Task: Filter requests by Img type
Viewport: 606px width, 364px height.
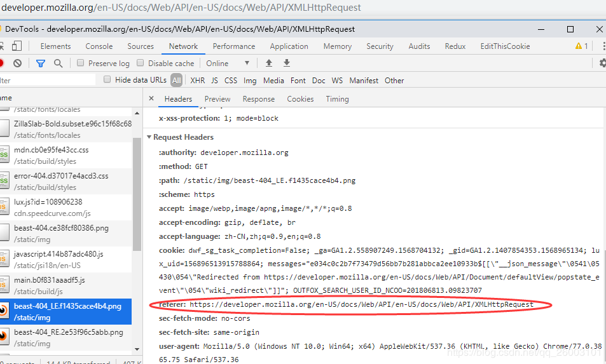Action: pyautogui.click(x=250, y=81)
